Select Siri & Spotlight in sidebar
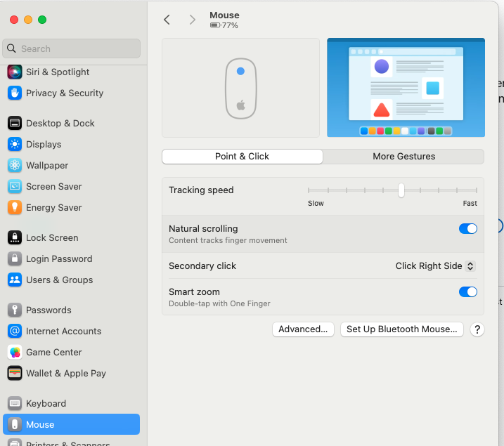The height and width of the screenshot is (446, 504). (58, 72)
